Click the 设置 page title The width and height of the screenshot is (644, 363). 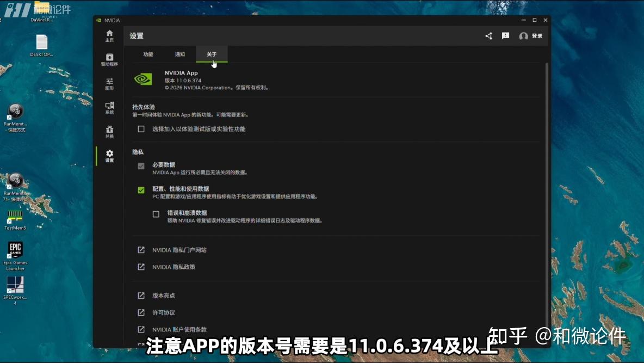[x=137, y=36]
